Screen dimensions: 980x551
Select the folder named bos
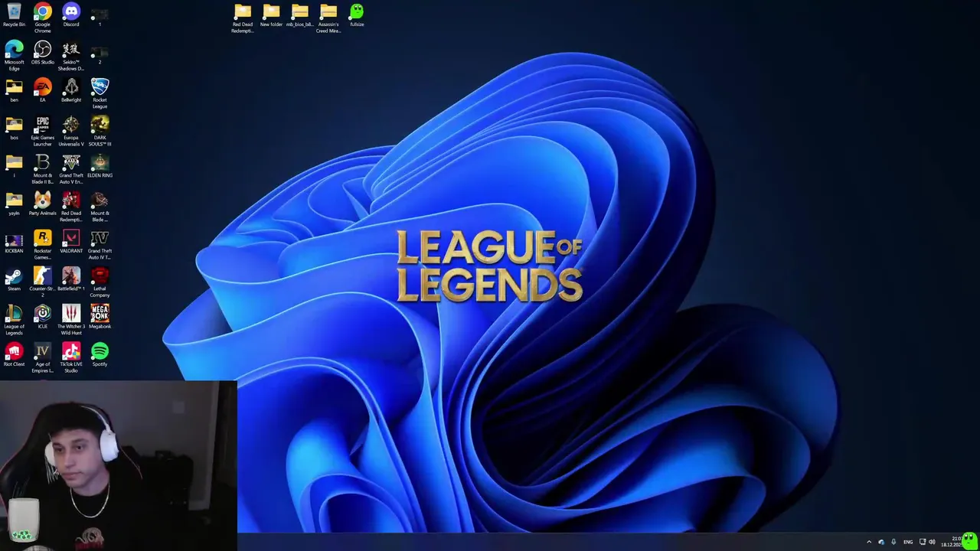[14, 128]
